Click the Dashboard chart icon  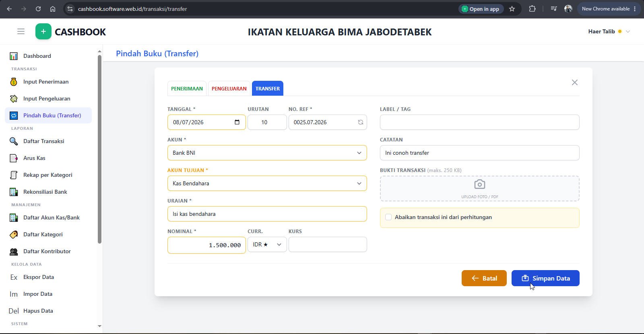pyautogui.click(x=14, y=56)
